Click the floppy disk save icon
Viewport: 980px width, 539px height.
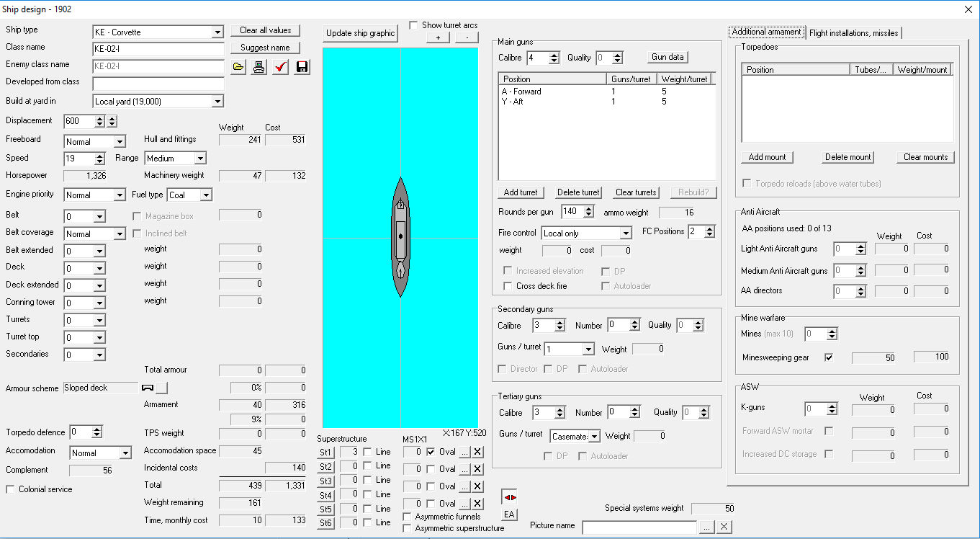[302, 67]
